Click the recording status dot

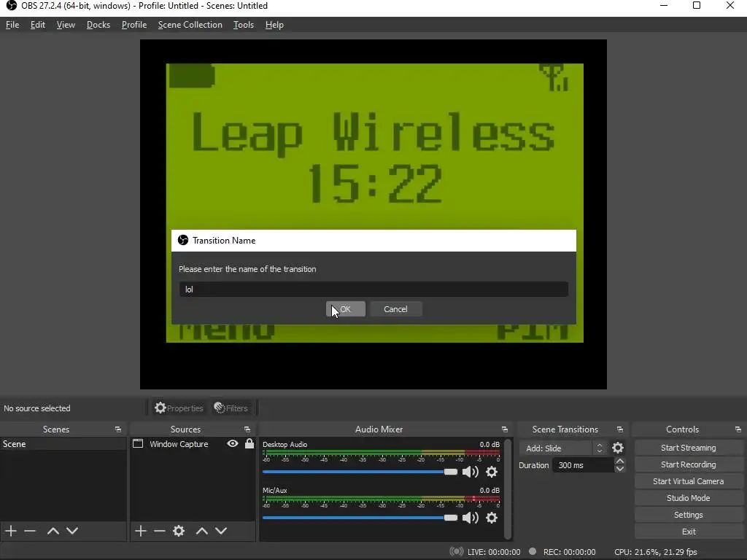(533, 551)
